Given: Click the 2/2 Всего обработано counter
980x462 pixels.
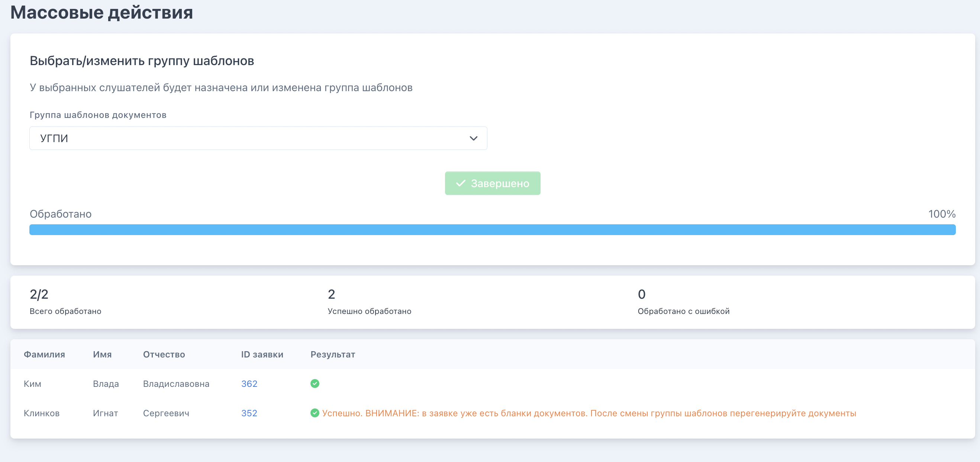Looking at the screenshot, I should 65,302.
